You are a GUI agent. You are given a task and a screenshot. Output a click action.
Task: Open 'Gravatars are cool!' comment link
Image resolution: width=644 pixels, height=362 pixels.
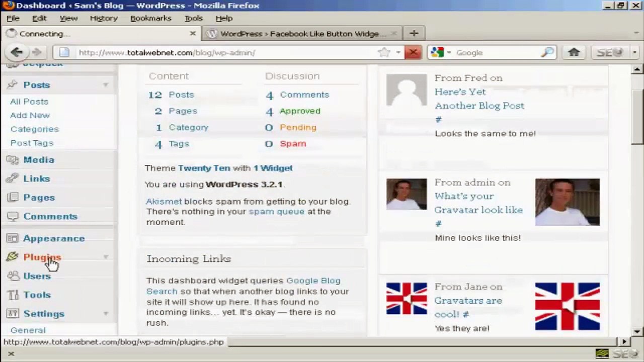click(468, 307)
